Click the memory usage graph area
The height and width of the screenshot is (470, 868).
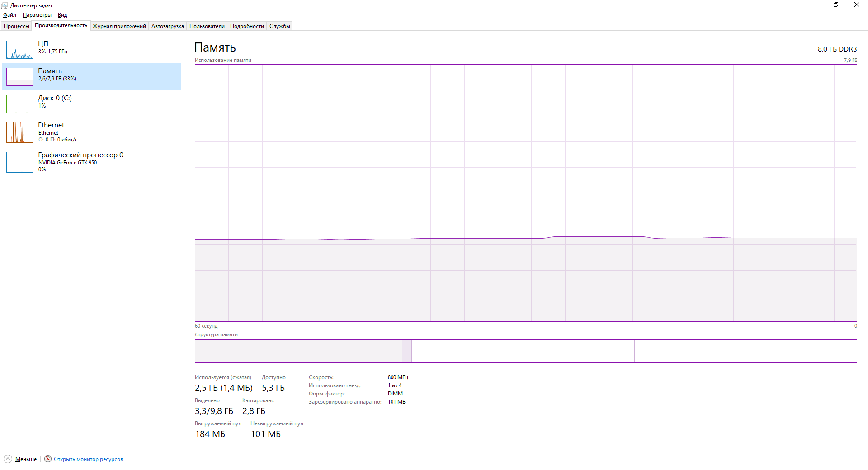tap(526, 193)
